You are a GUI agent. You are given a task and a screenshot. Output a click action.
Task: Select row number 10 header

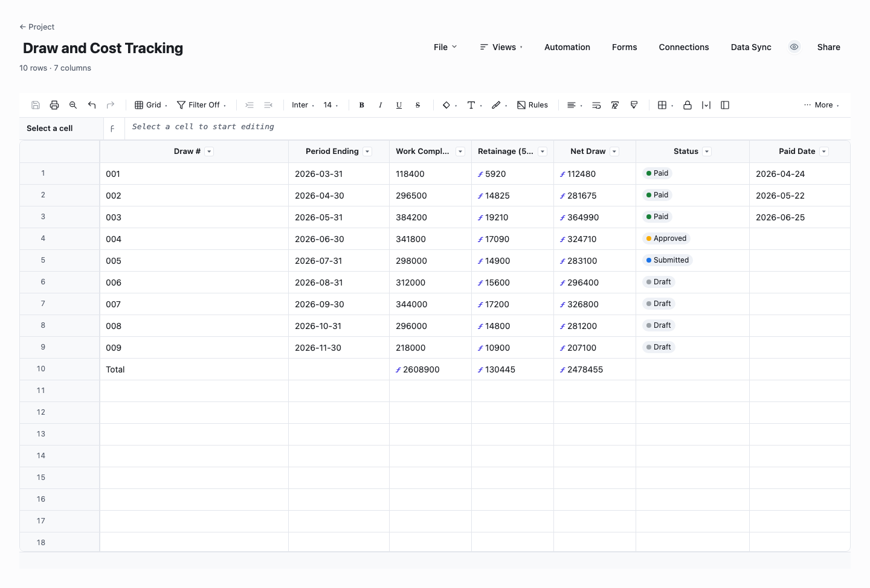(x=59, y=369)
